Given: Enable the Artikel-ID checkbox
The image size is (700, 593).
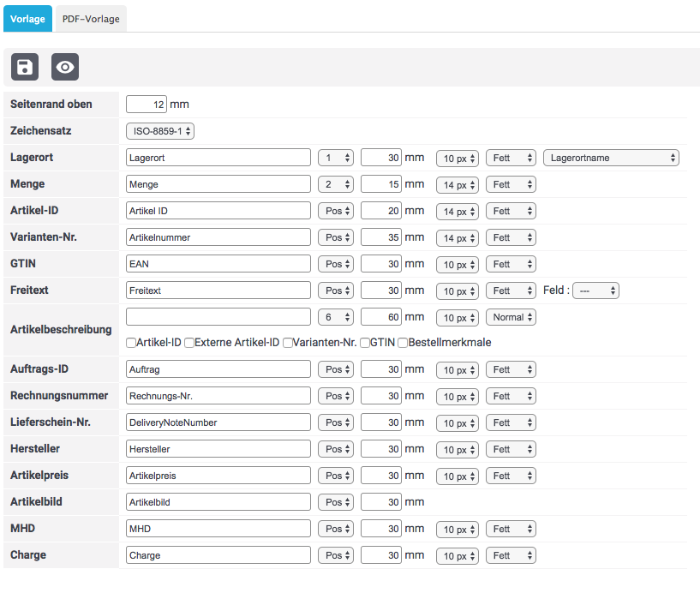Looking at the screenshot, I should [131, 343].
